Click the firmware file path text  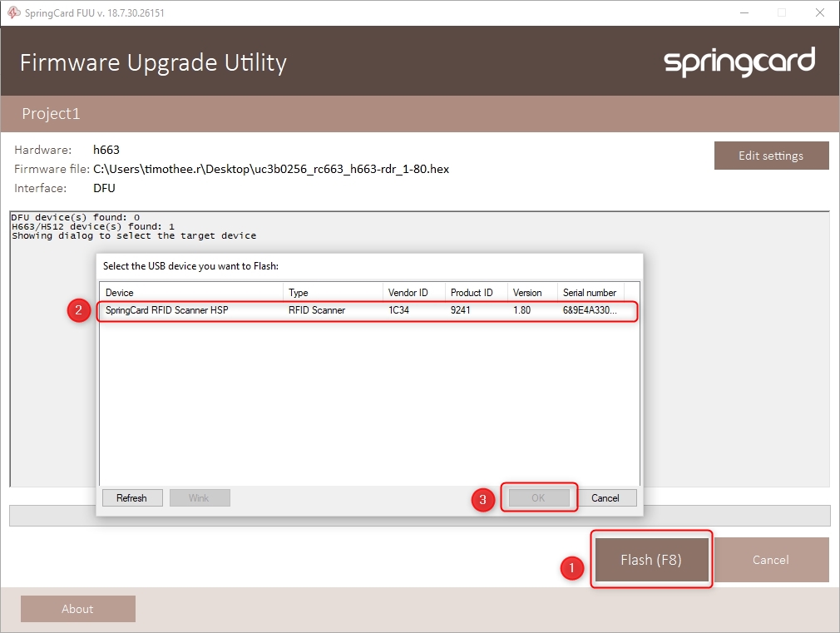(271, 169)
